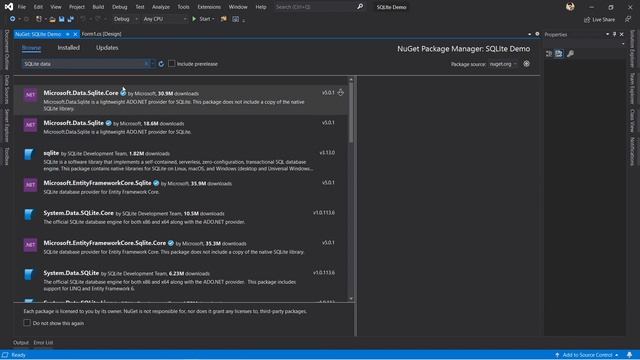640x360 pixels.
Task: Open document tab settings gear icon
Action: pyautogui.click(x=537, y=34)
